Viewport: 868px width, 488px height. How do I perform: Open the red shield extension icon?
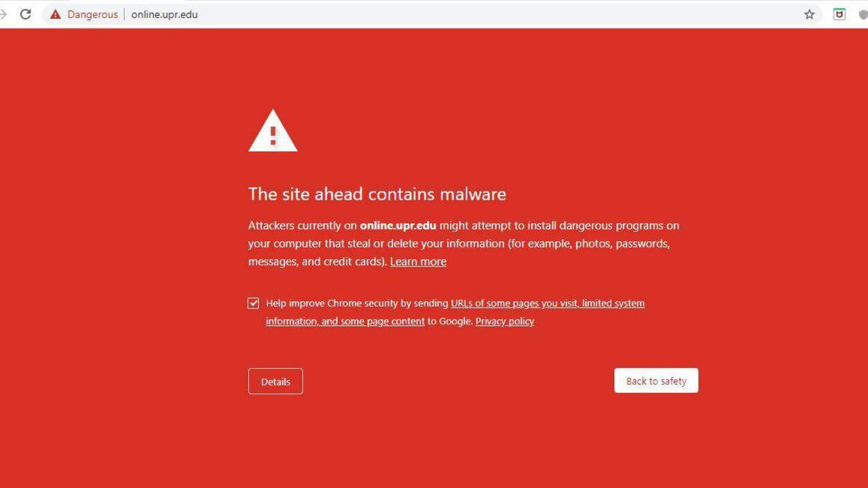(x=840, y=14)
